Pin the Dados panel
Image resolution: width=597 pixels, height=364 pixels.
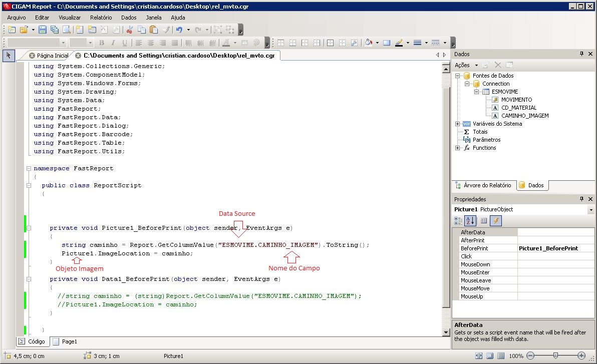tap(582, 54)
